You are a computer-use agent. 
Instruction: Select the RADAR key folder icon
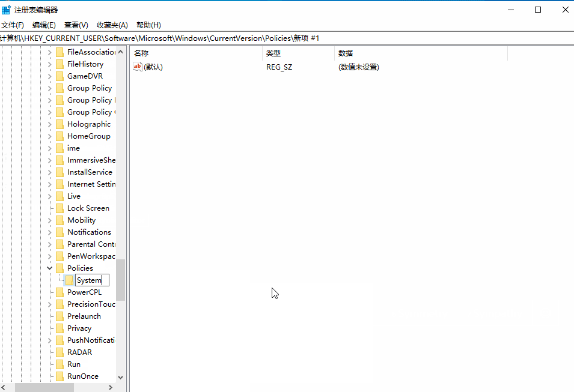(x=60, y=352)
